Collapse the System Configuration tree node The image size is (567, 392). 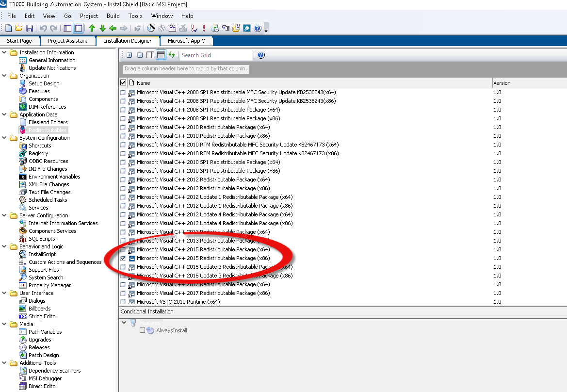coord(4,138)
